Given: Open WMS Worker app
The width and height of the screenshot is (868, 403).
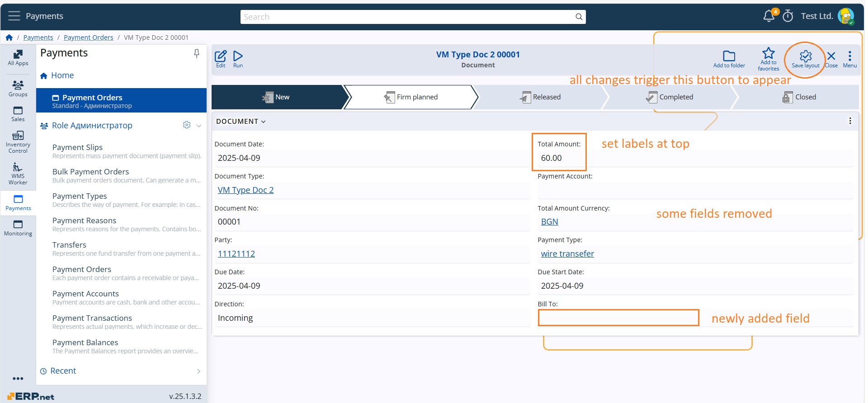Looking at the screenshot, I should click(18, 174).
